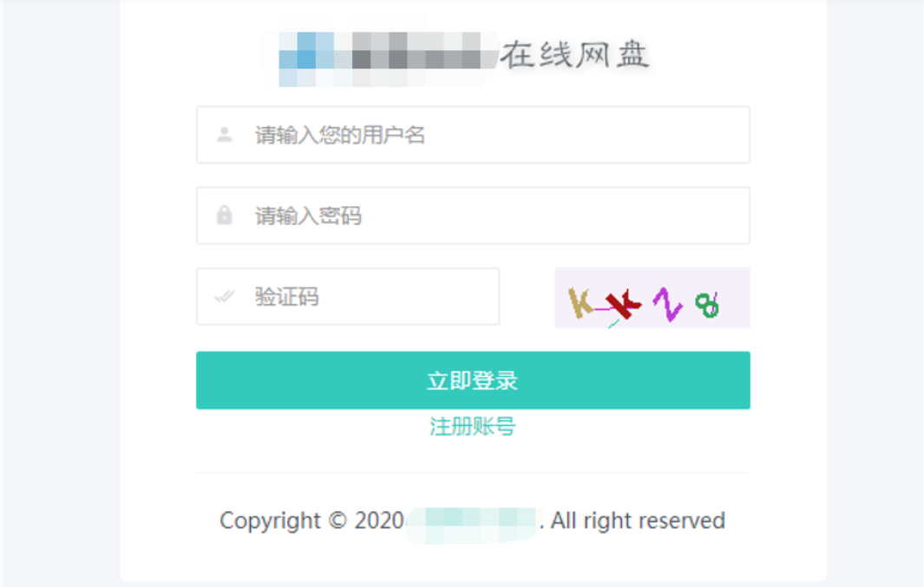This screenshot has width=924, height=587.
Task: Focus the 请输入密码 password field
Action: tap(473, 216)
